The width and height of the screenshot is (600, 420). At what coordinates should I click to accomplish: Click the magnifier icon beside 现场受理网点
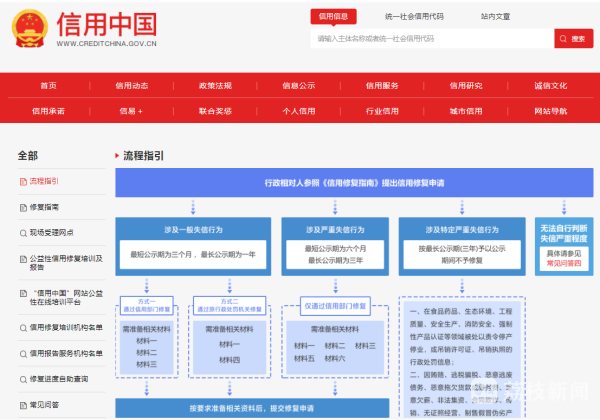[x=22, y=232]
